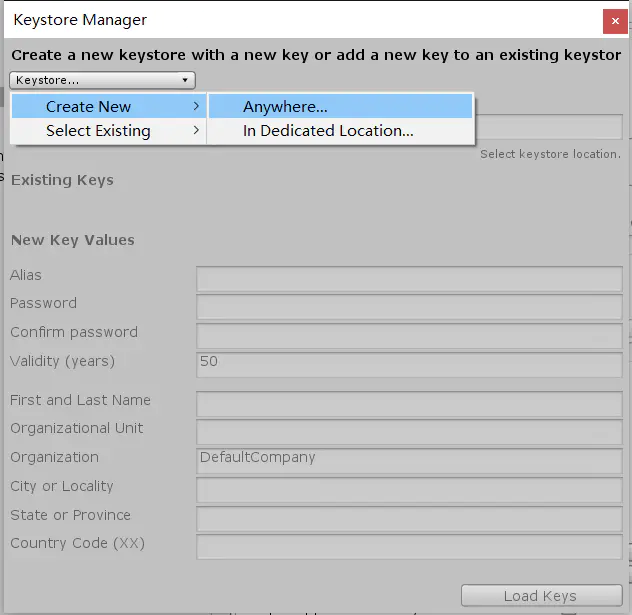The image size is (632, 615).
Task: Focus the Country Code (XX) field
Action: pos(409,547)
